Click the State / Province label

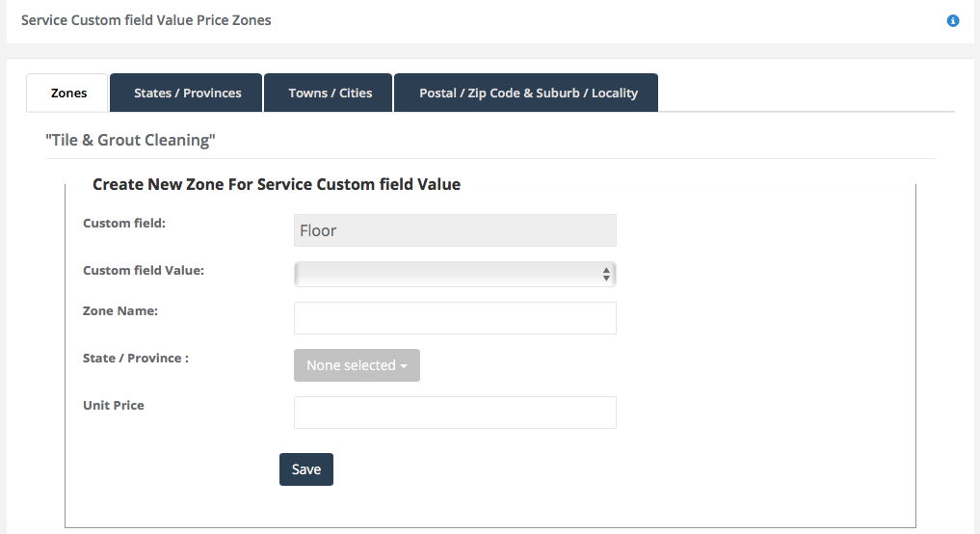pyautogui.click(x=136, y=359)
